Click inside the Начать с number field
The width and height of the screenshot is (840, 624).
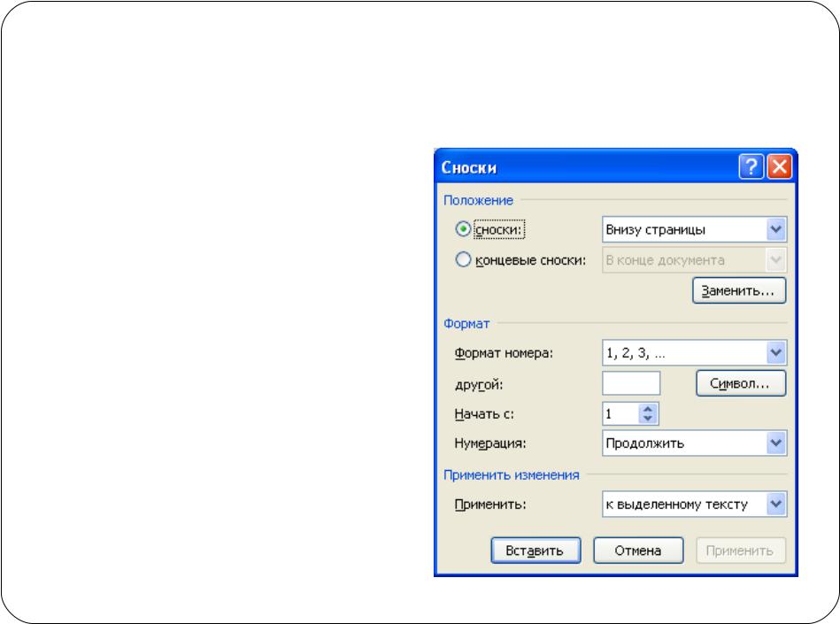[x=620, y=413]
